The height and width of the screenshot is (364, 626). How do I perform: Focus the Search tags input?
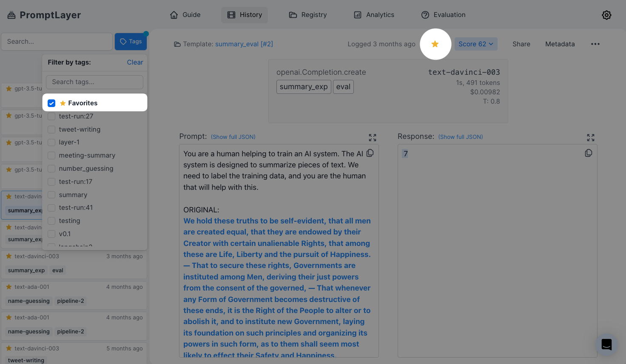pyautogui.click(x=94, y=82)
